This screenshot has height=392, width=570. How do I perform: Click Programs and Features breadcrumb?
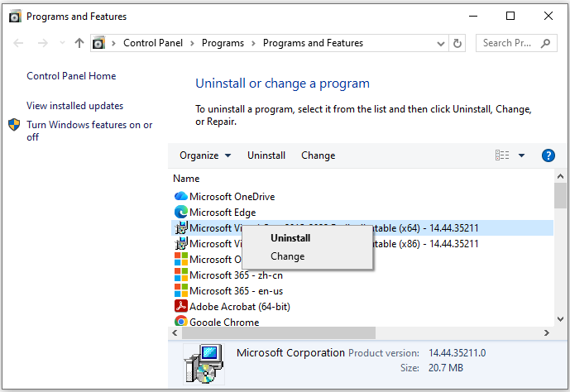313,43
